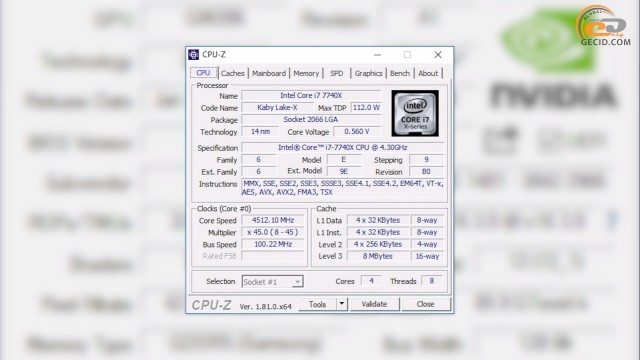This screenshot has width=640, height=360.
Task: Click the Max TDP value 112.0 W
Action: (366, 108)
